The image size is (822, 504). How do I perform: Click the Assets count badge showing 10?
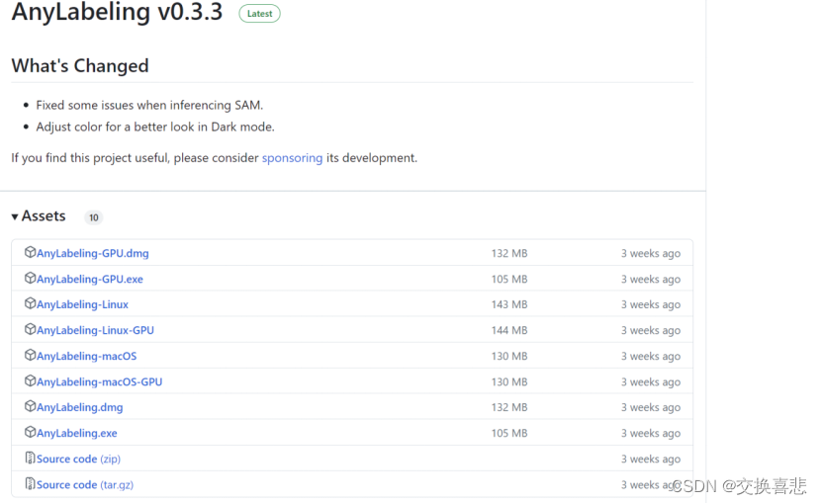[x=94, y=217]
